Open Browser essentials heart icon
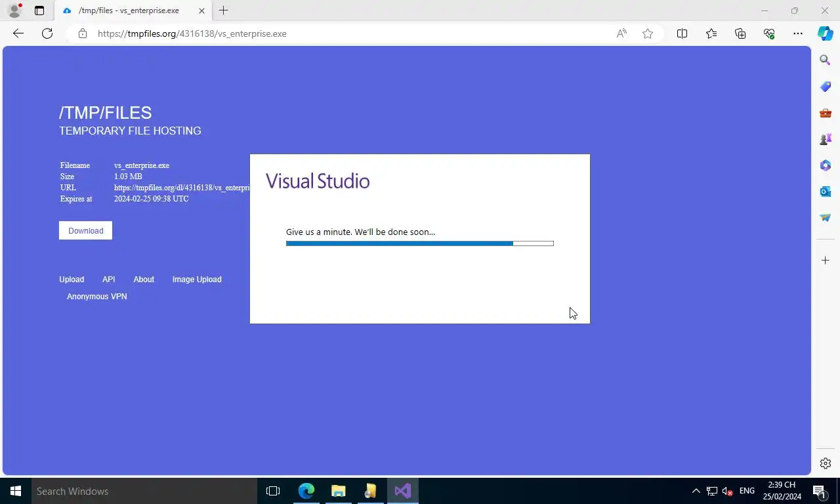 (x=769, y=33)
